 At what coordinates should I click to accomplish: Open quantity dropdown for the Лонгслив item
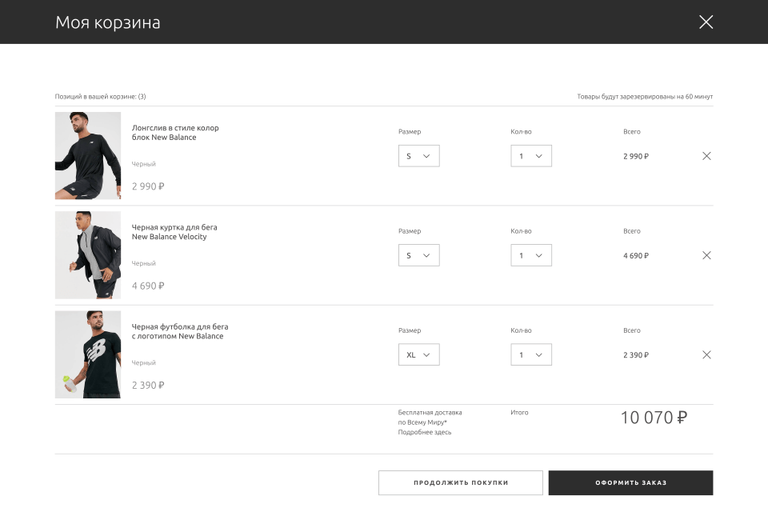point(531,156)
